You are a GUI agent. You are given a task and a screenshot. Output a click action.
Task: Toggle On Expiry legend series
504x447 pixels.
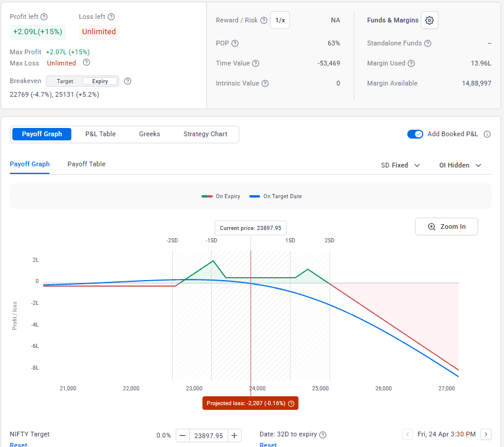coord(221,196)
